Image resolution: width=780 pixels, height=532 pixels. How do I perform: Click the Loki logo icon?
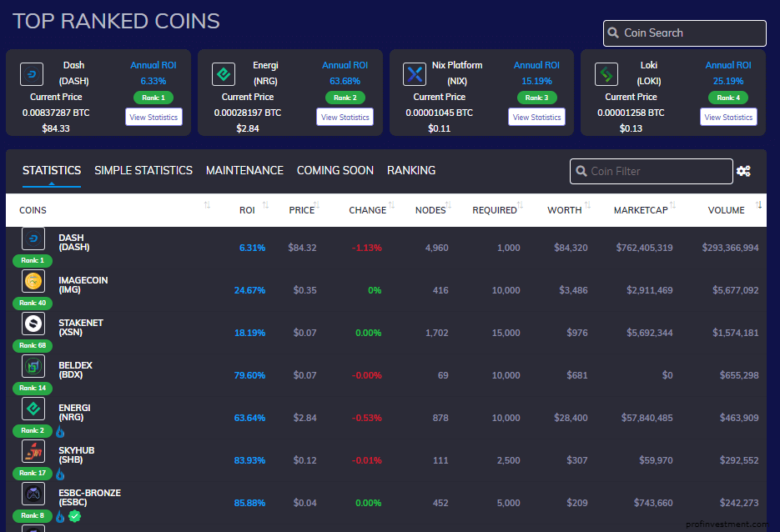pyautogui.click(x=606, y=74)
